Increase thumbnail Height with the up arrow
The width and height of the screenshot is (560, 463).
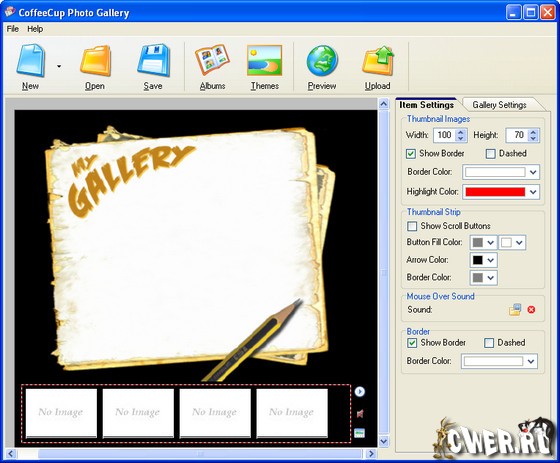[533, 132]
